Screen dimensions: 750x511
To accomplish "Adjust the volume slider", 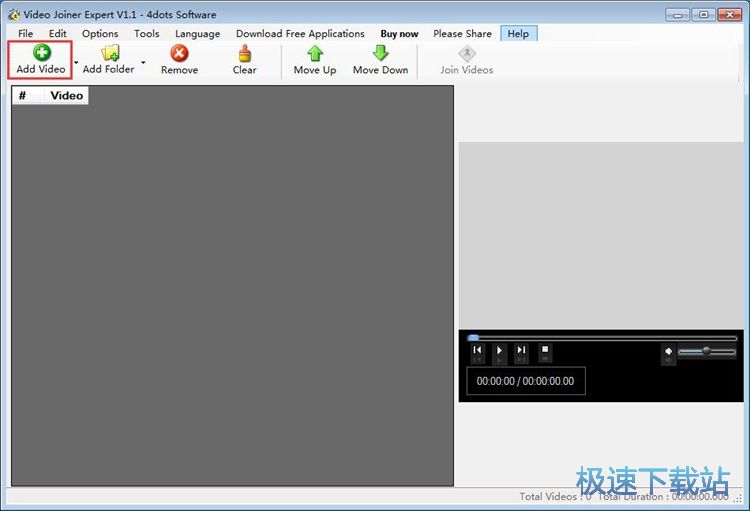I will tap(706, 351).
